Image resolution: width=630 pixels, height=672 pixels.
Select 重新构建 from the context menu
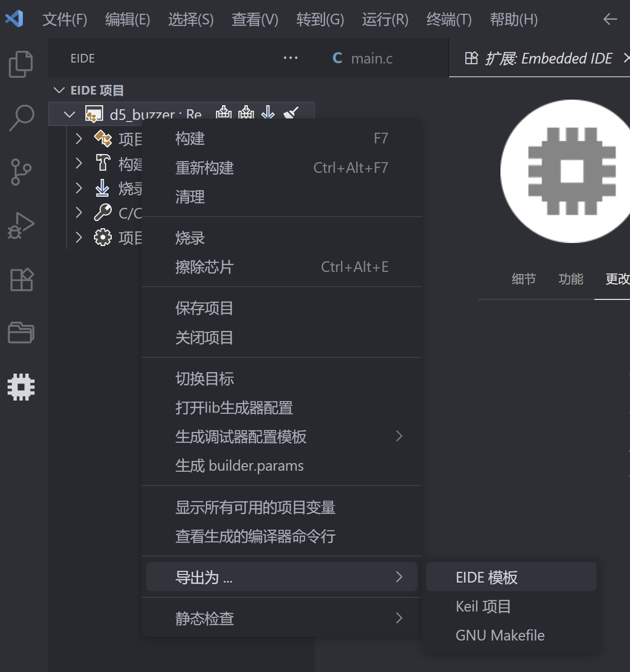coord(204,168)
